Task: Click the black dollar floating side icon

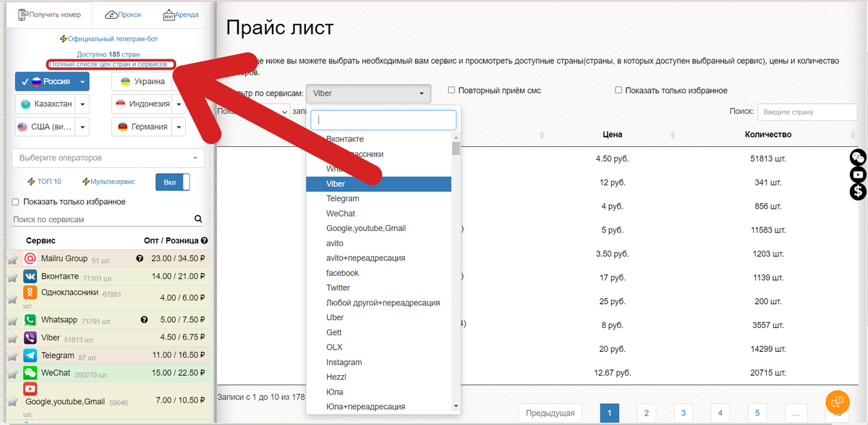Action: tap(858, 192)
